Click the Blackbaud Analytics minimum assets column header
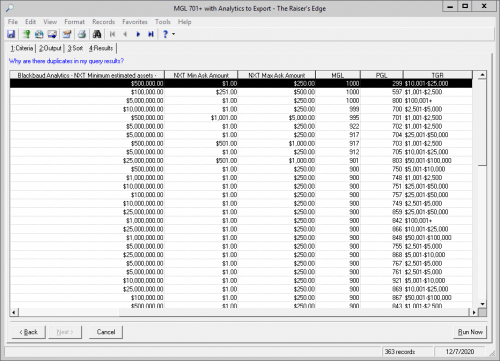This screenshot has width=500, height=361. pos(87,75)
